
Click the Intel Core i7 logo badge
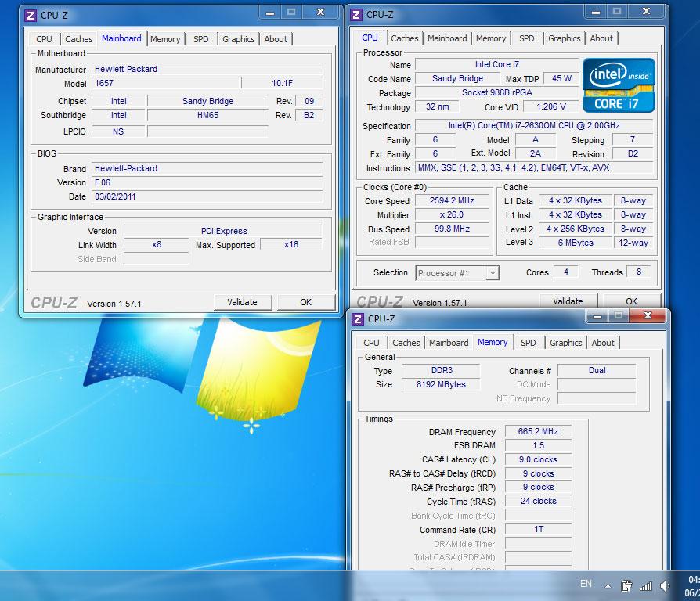[619, 85]
